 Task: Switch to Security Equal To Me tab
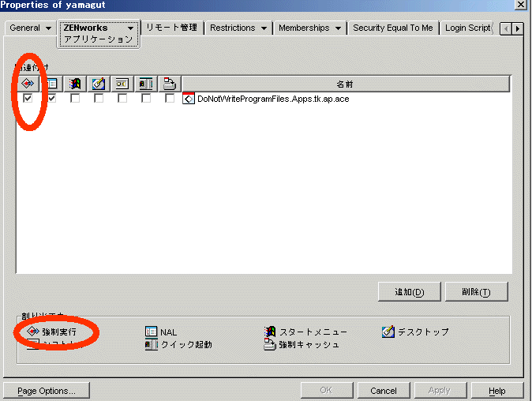point(393,28)
